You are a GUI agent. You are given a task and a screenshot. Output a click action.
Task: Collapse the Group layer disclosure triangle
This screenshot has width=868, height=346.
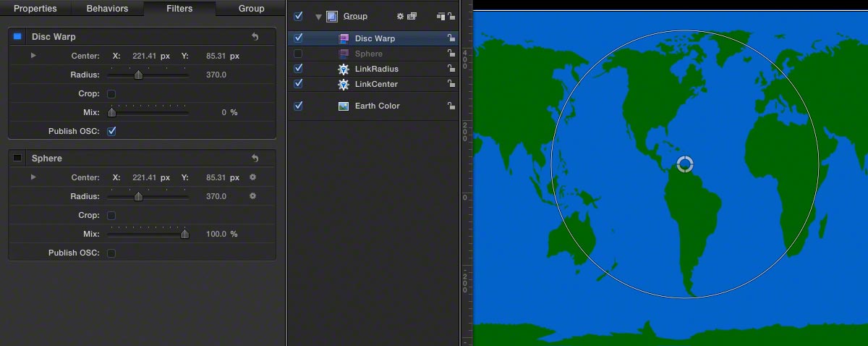pos(318,16)
